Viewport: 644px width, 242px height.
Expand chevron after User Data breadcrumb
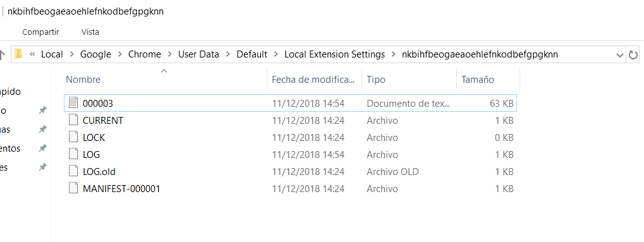(x=228, y=54)
